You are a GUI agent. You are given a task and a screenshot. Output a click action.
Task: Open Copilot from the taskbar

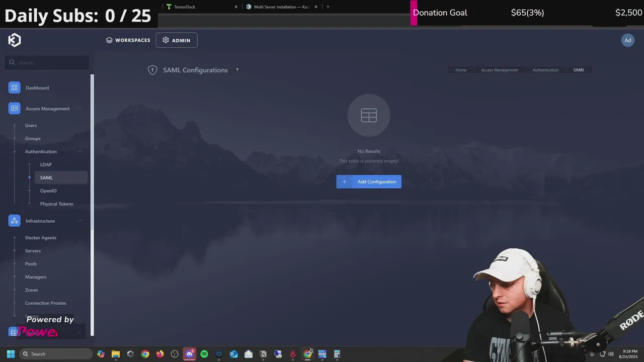(101, 354)
